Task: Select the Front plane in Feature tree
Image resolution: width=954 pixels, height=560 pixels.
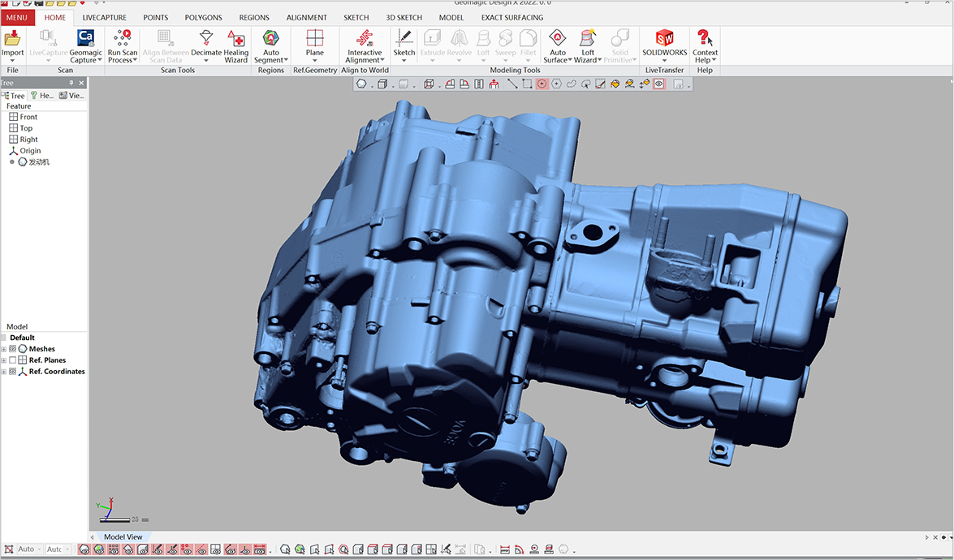Action: click(28, 117)
